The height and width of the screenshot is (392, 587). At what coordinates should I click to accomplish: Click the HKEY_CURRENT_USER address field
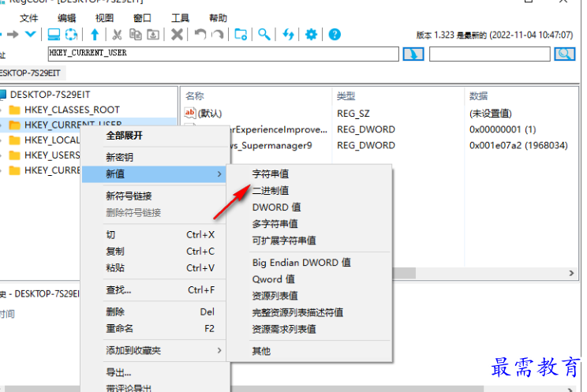[223, 54]
